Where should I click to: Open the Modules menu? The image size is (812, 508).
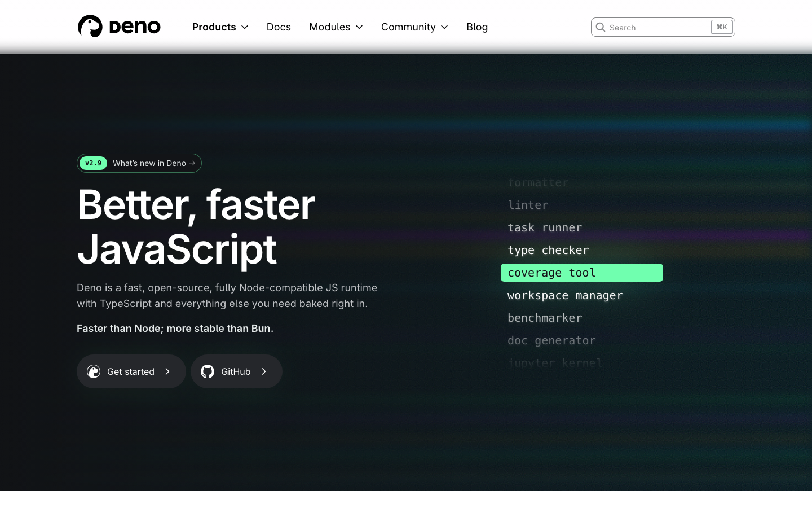click(336, 27)
